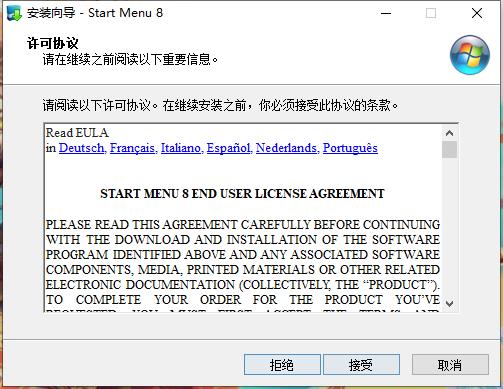This screenshot has height=389, width=503.
Task: Open the Español EULA link
Action: [x=228, y=148]
